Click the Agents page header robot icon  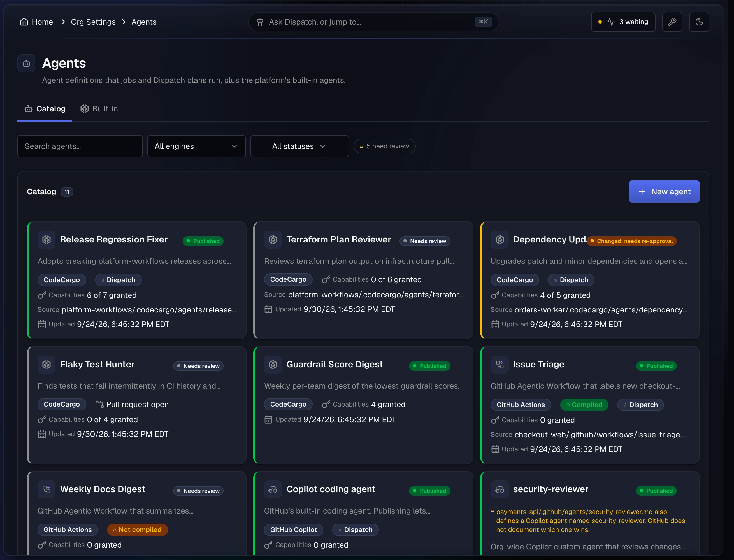tap(26, 63)
